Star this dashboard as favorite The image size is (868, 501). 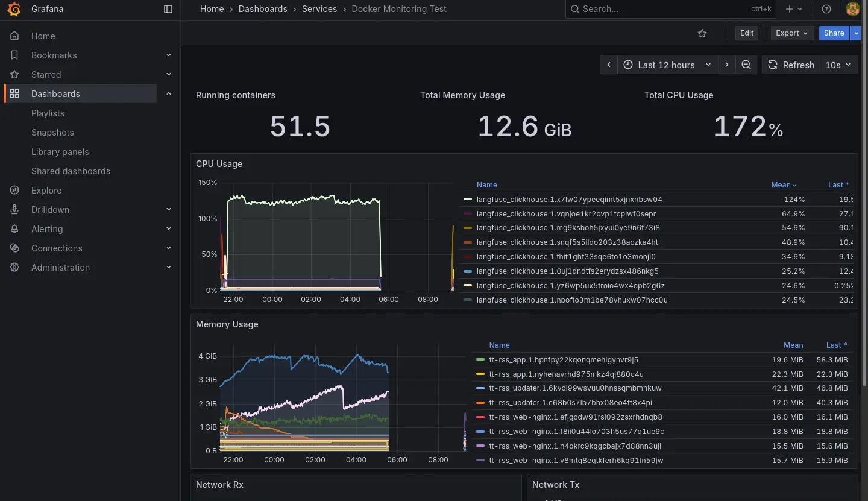[702, 33]
